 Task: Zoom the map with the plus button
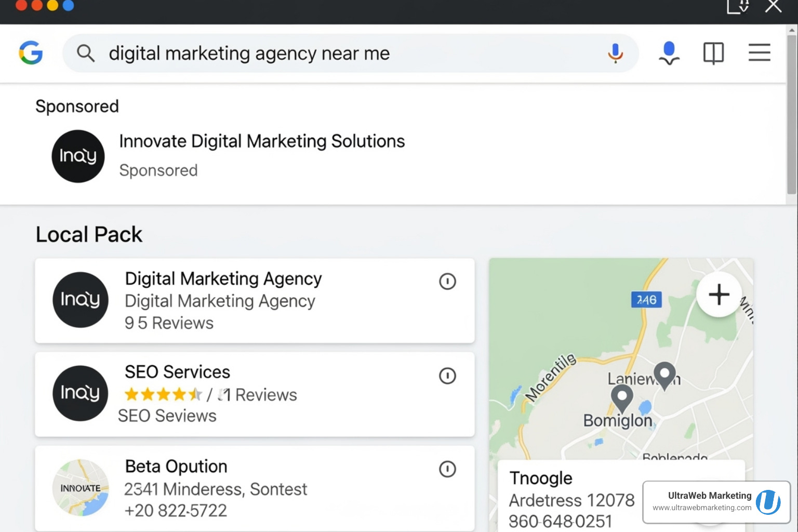coord(719,294)
